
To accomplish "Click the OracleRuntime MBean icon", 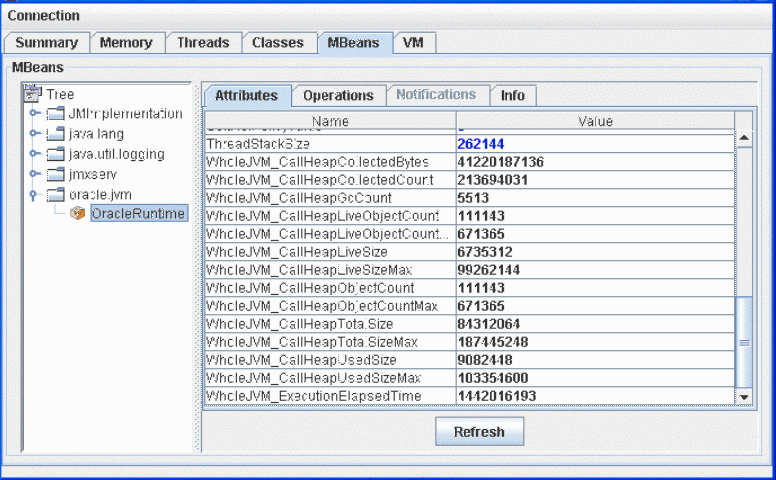I will click(x=77, y=213).
